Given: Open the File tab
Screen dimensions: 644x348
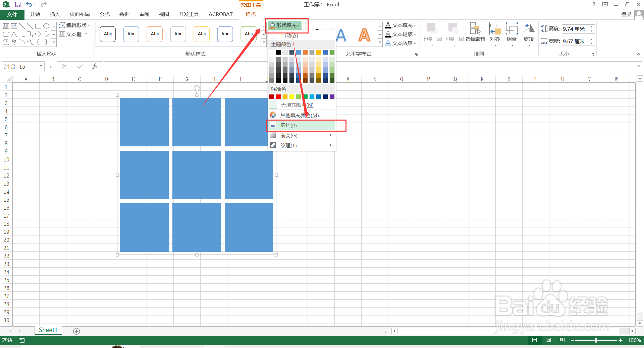Looking at the screenshot, I should 12,14.
